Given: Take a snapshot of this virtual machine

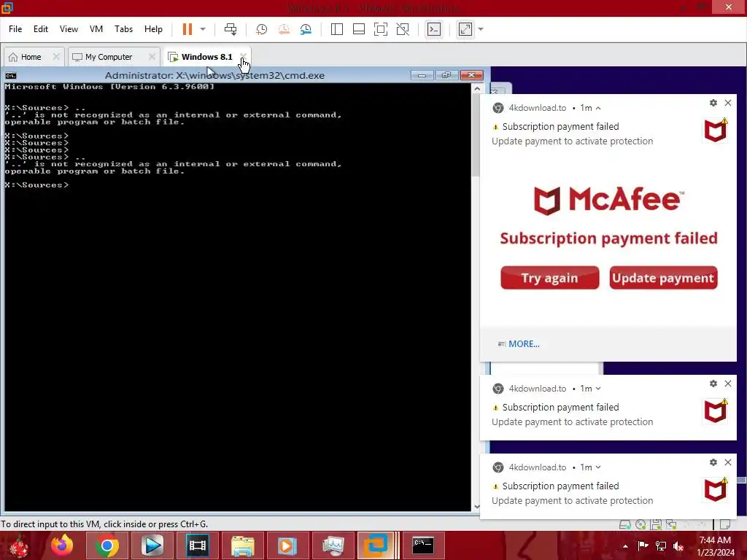Looking at the screenshot, I should [x=262, y=29].
